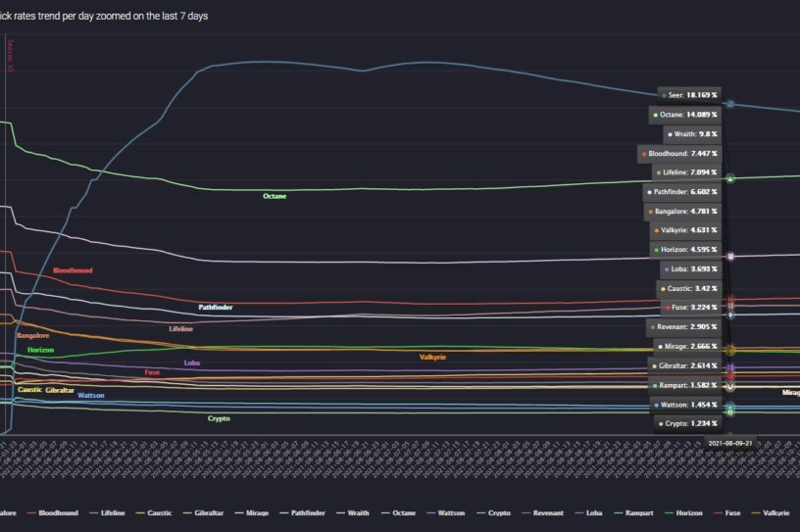Toggle Revenant series in bottom legend
Image resolution: width=800 pixels, height=532 pixels.
click(543, 513)
